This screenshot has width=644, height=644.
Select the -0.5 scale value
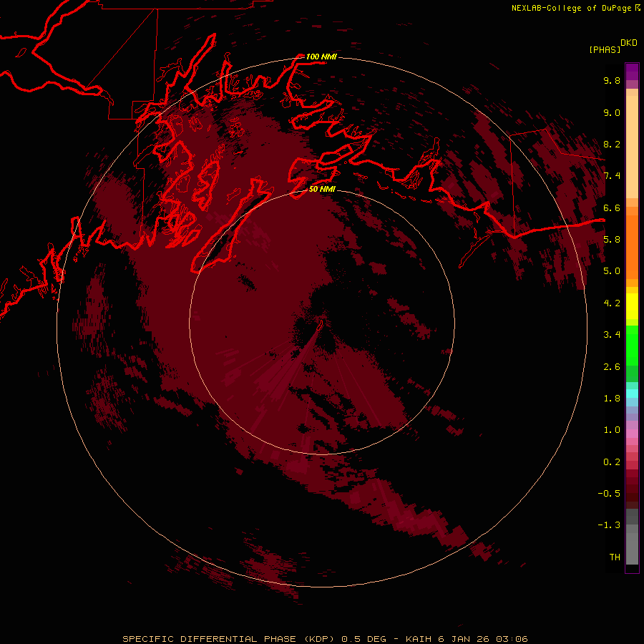click(609, 494)
